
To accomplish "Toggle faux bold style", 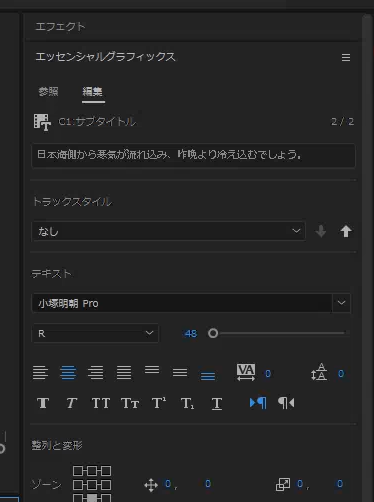I will click(x=43, y=403).
